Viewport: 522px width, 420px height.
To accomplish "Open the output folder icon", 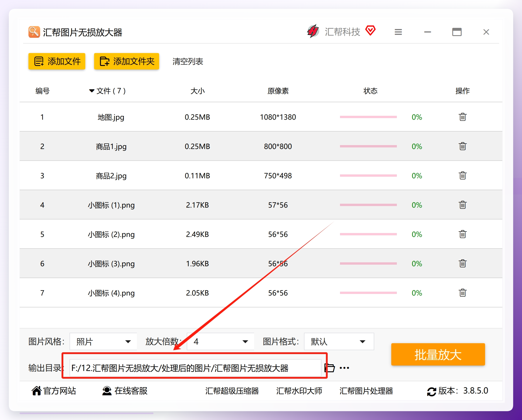I will pos(330,368).
